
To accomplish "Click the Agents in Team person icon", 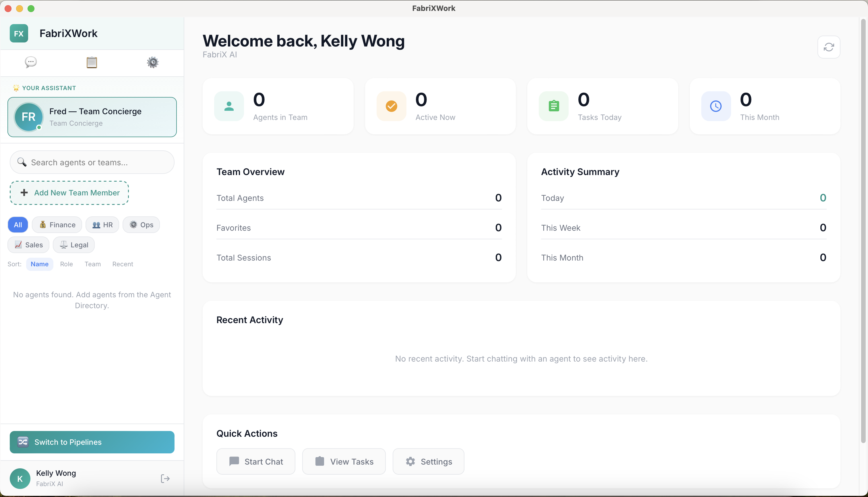I will click(229, 106).
